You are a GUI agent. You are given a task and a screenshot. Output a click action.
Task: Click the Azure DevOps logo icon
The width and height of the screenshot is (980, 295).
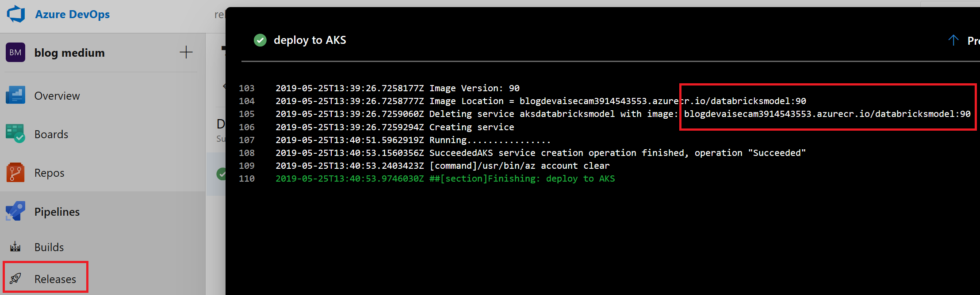[16, 14]
